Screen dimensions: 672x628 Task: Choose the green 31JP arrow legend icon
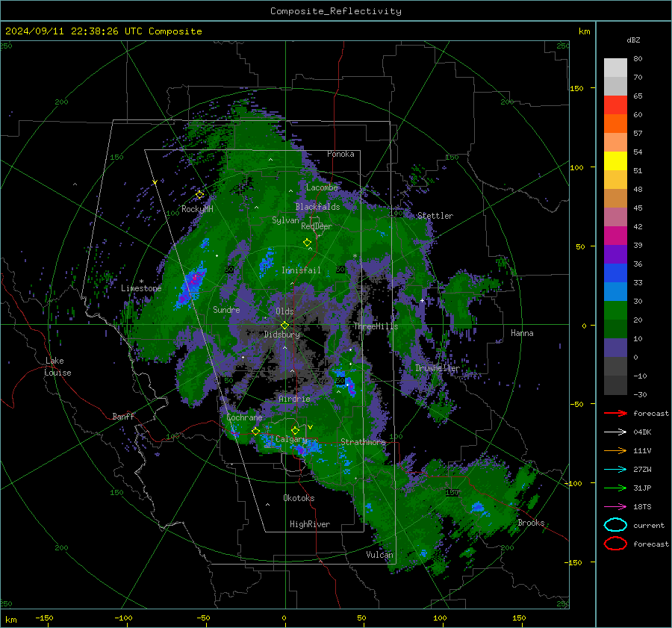pos(615,488)
